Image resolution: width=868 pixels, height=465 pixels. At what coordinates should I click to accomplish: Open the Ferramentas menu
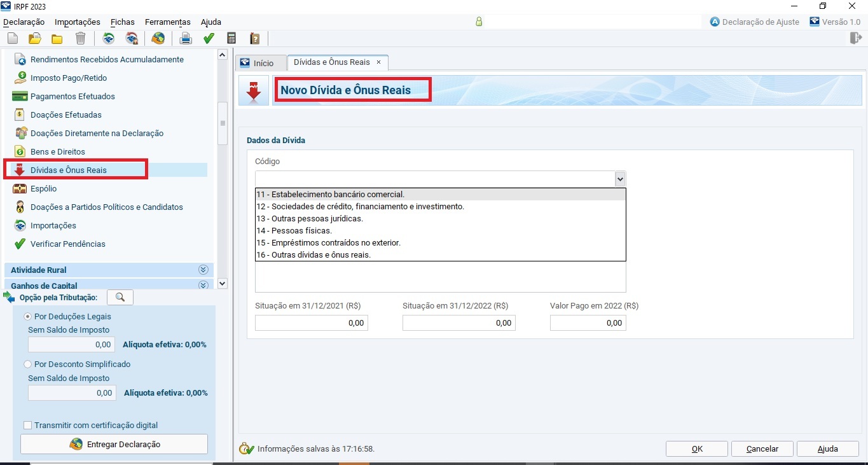click(x=167, y=22)
